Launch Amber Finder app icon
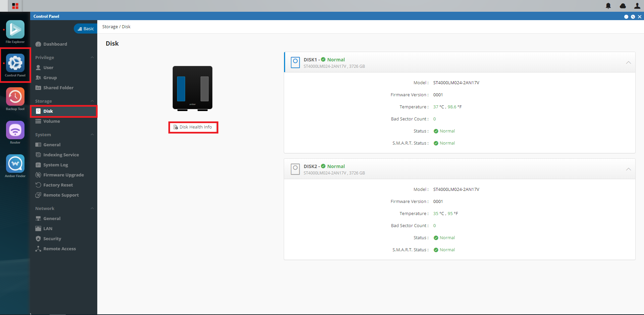The height and width of the screenshot is (315, 644). coord(15,164)
